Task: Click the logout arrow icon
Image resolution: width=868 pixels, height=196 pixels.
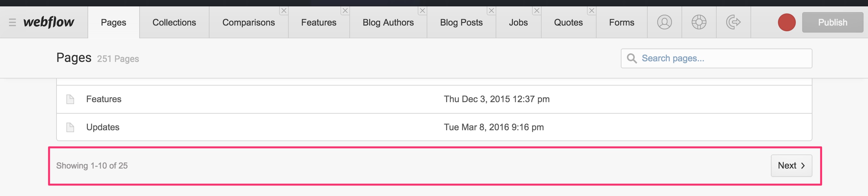Action: (x=733, y=22)
